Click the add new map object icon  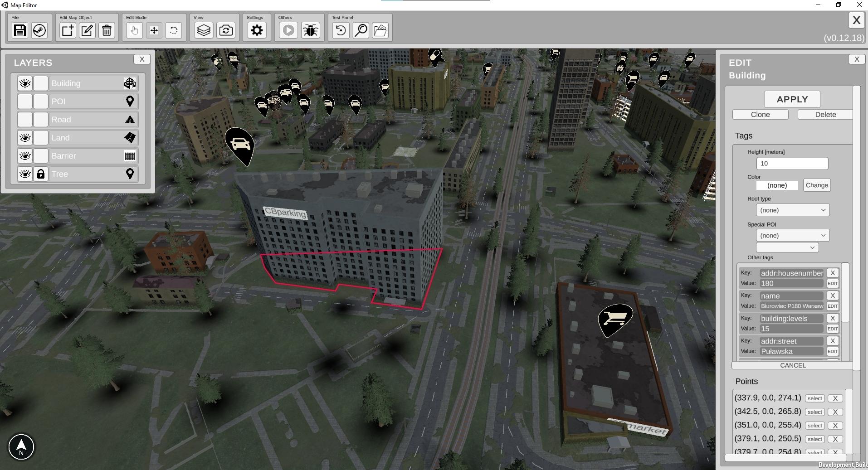point(68,30)
